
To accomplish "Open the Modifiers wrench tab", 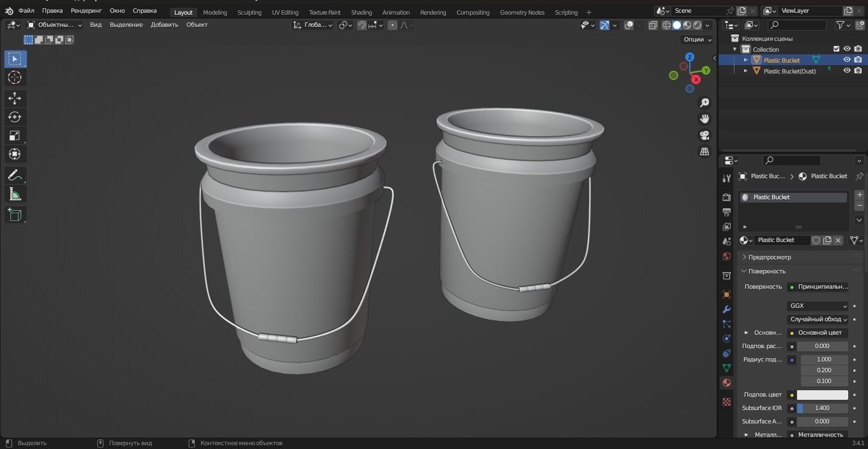I will point(726,309).
